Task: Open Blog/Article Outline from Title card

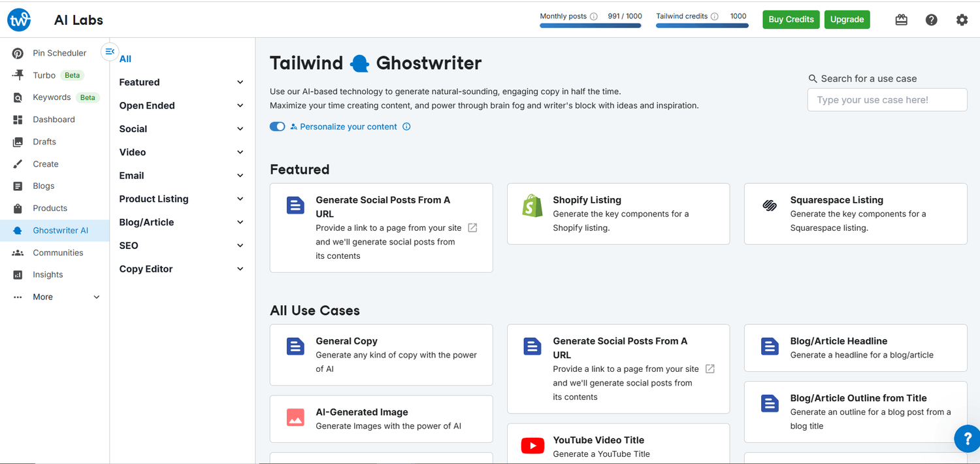Action: pyautogui.click(x=858, y=398)
